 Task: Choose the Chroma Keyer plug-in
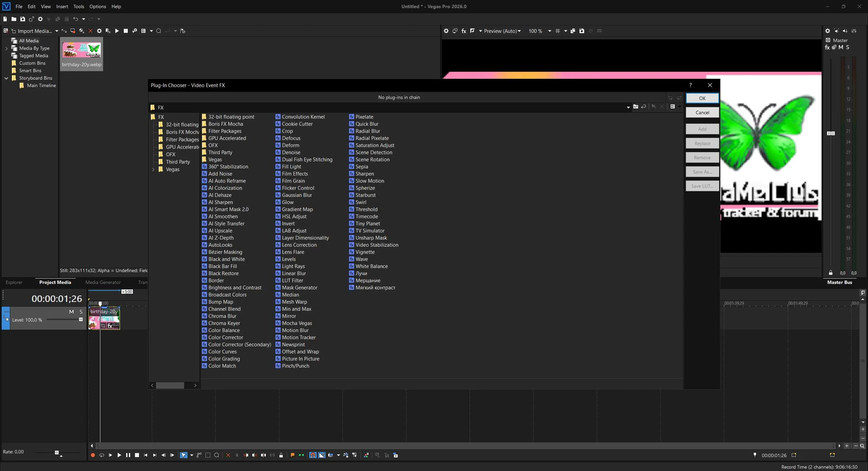coord(224,323)
